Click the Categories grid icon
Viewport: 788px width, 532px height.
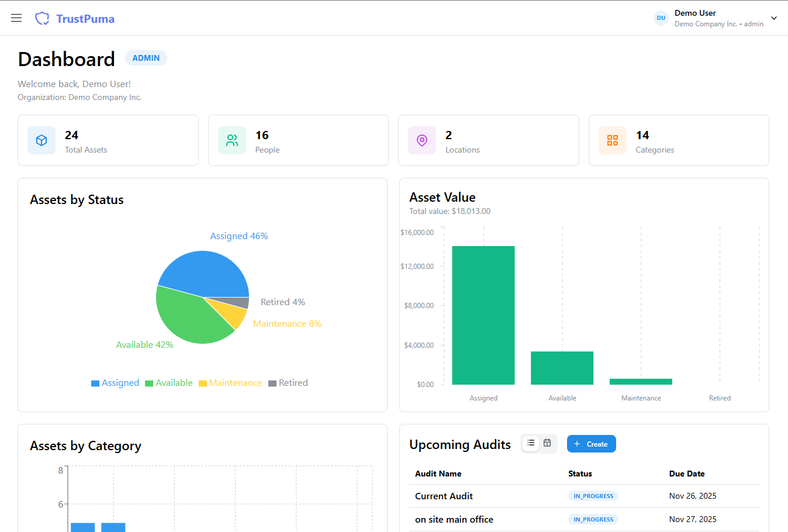[x=612, y=140]
